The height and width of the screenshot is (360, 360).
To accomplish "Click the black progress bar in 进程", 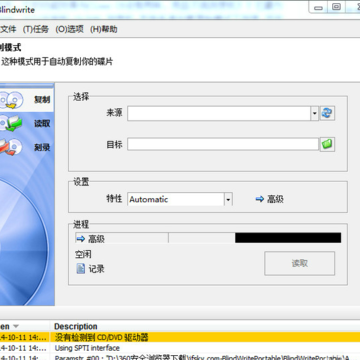I will 288,238.
